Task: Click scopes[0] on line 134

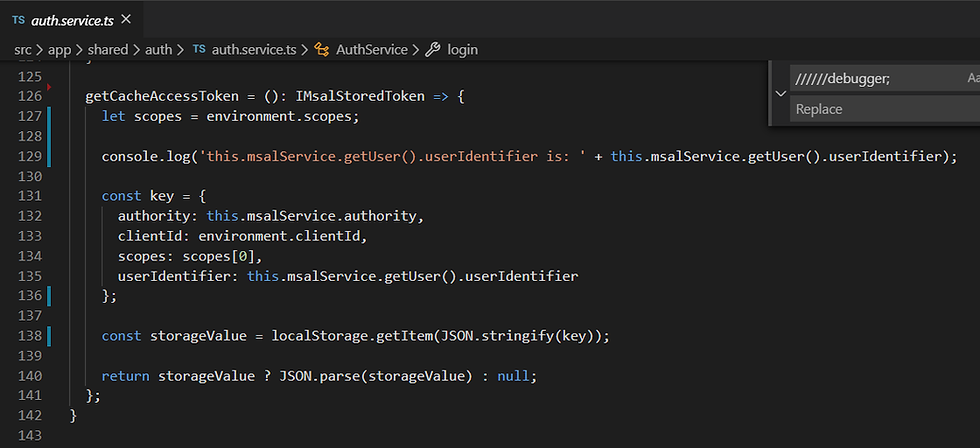Action: 219,256
